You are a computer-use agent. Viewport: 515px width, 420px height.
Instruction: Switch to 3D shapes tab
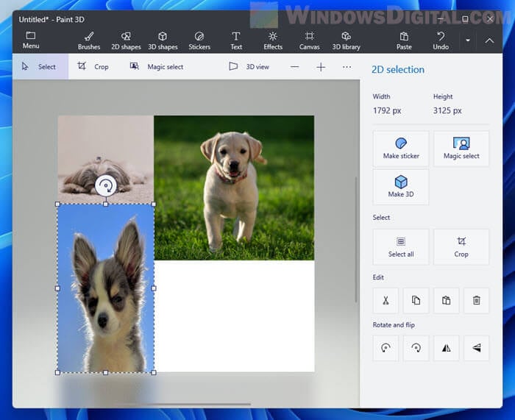[x=163, y=40]
